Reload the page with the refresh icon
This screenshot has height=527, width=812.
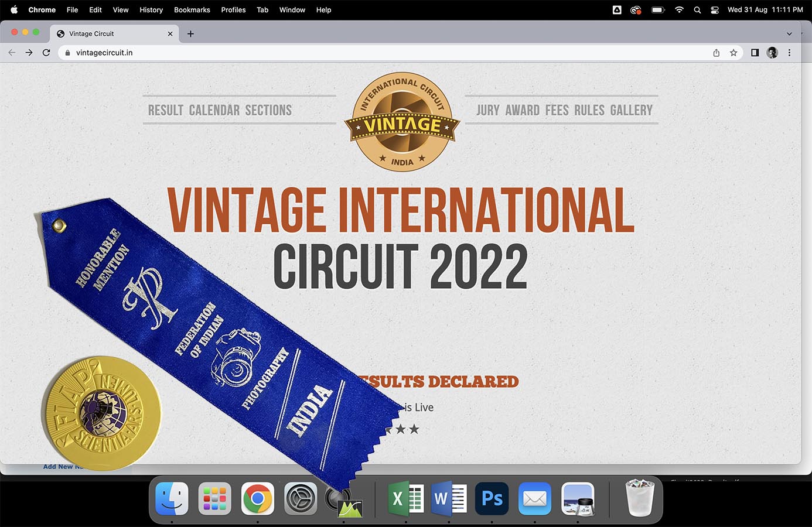click(x=46, y=52)
